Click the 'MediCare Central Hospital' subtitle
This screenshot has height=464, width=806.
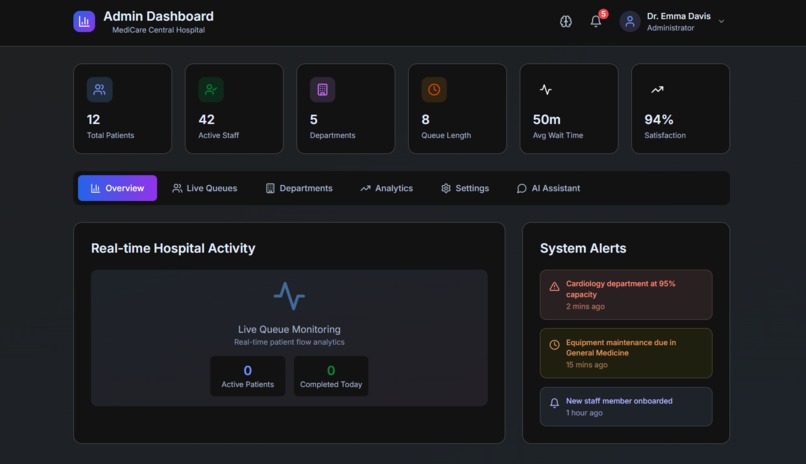point(158,30)
